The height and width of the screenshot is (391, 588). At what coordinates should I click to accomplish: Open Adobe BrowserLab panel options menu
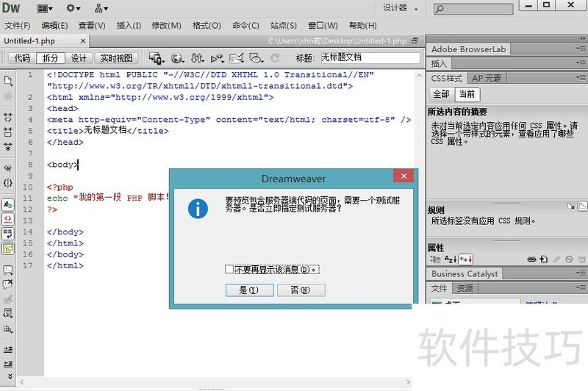tap(581, 49)
